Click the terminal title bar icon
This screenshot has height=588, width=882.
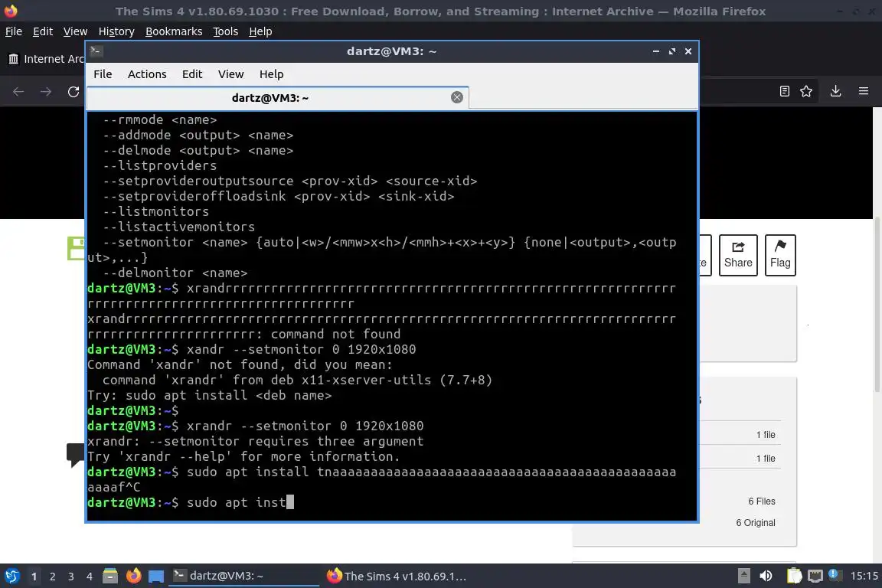click(x=96, y=51)
